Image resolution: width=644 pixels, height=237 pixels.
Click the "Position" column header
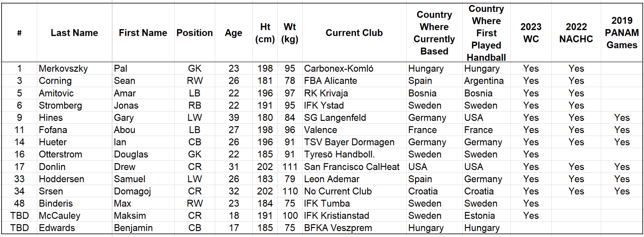coord(194,33)
